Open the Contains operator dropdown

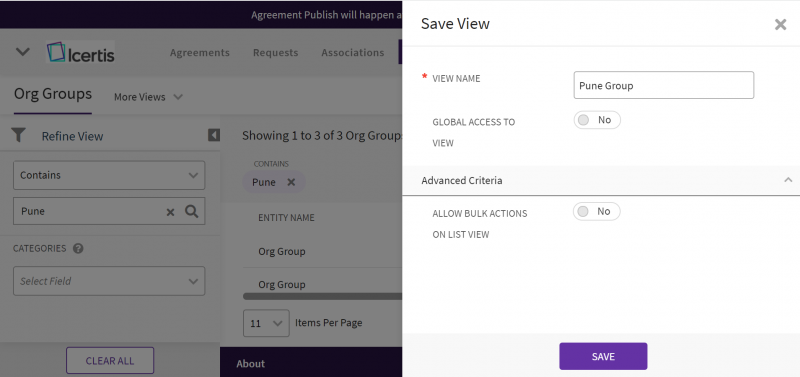[x=109, y=175]
